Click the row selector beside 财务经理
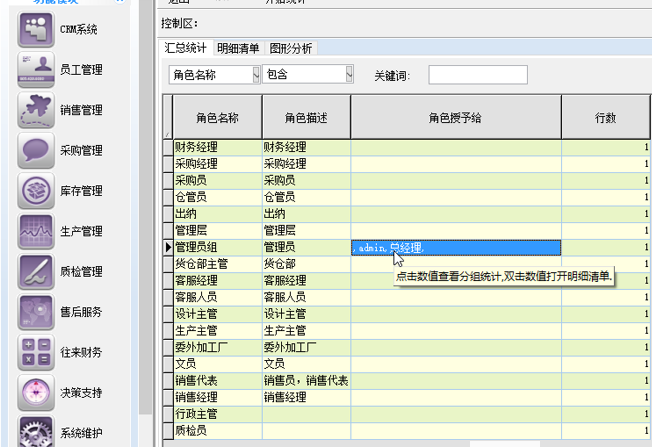The height and width of the screenshot is (447, 652). pyautogui.click(x=168, y=147)
